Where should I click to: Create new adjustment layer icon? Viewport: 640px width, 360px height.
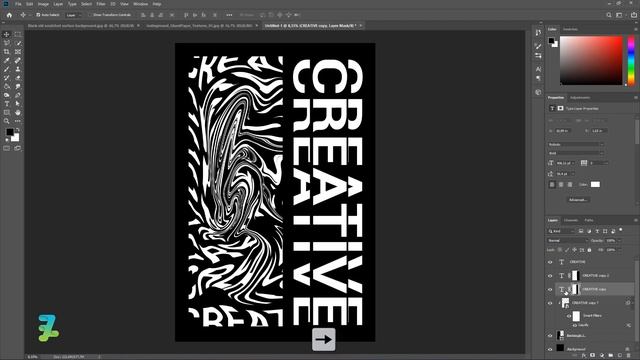coord(602,356)
